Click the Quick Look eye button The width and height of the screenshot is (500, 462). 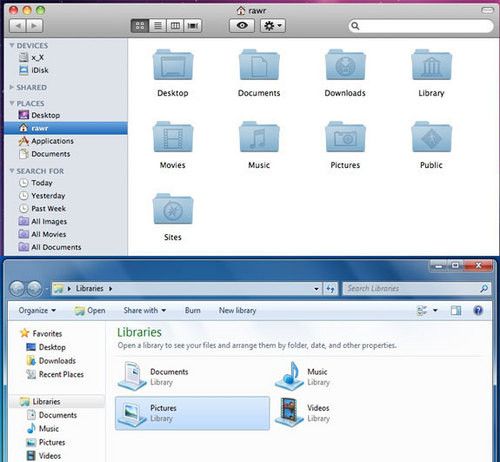pyautogui.click(x=242, y=26)
